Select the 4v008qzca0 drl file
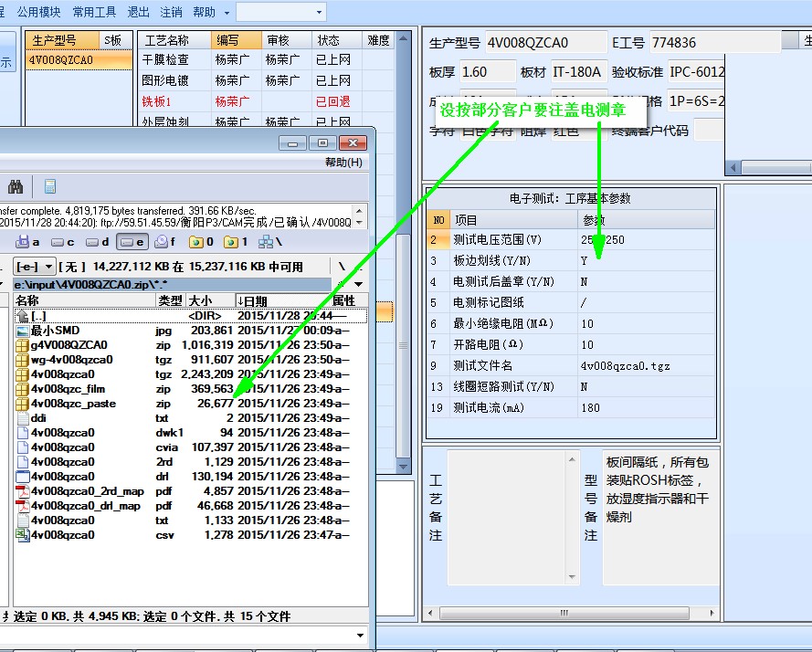The image size is (812, 652). (x=191, y=477)
